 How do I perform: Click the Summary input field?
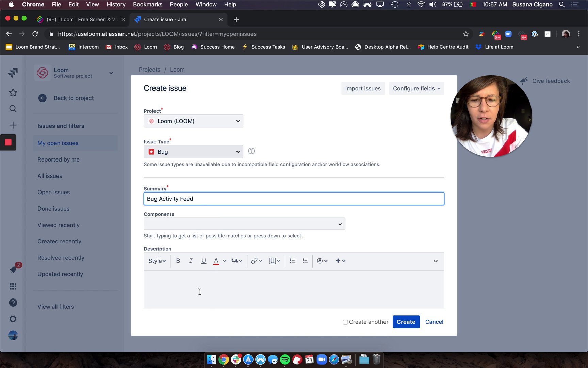[x=294, y=199]
